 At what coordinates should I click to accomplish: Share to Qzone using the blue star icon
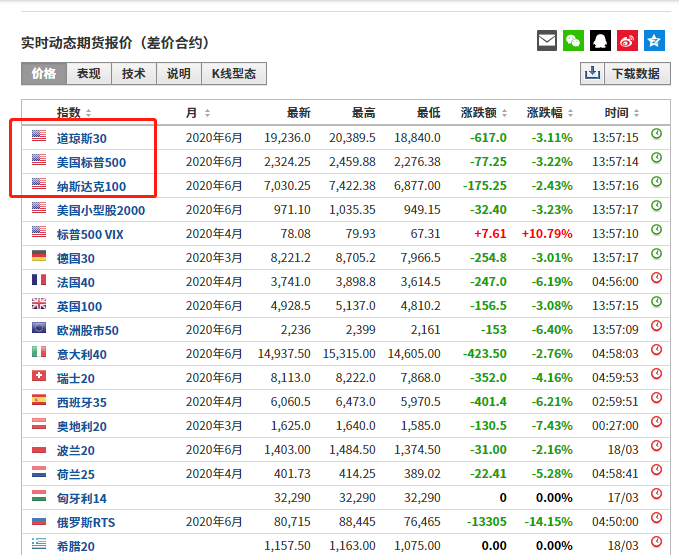point(654,41)
